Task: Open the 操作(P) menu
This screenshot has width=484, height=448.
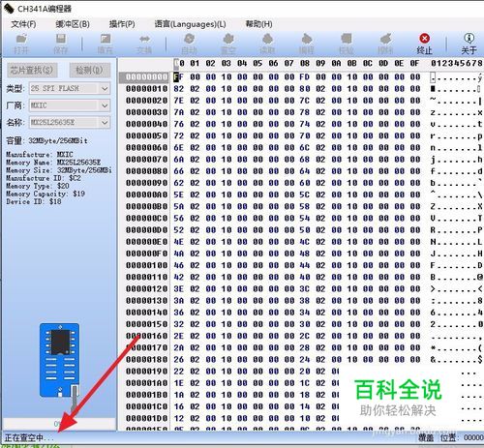Action: pos(122,24)
